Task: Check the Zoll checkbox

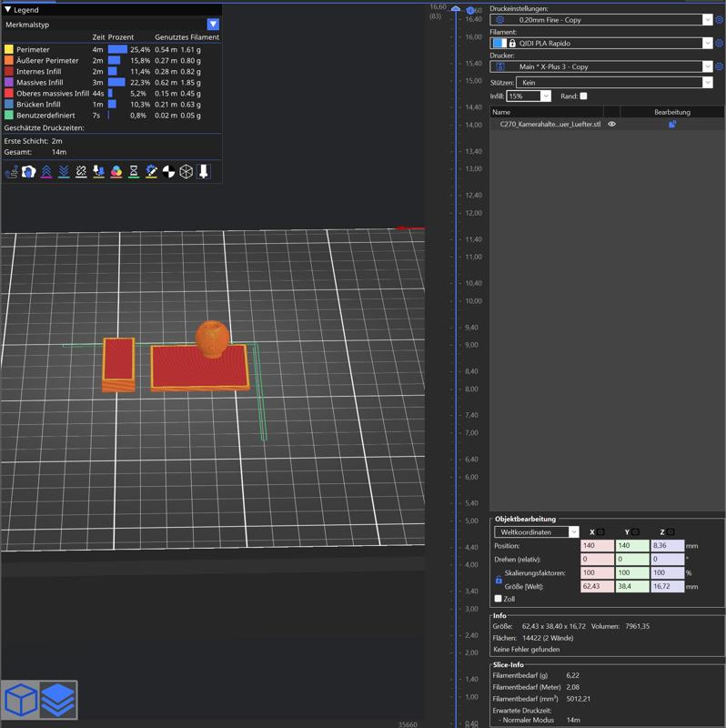Action: 498,599
